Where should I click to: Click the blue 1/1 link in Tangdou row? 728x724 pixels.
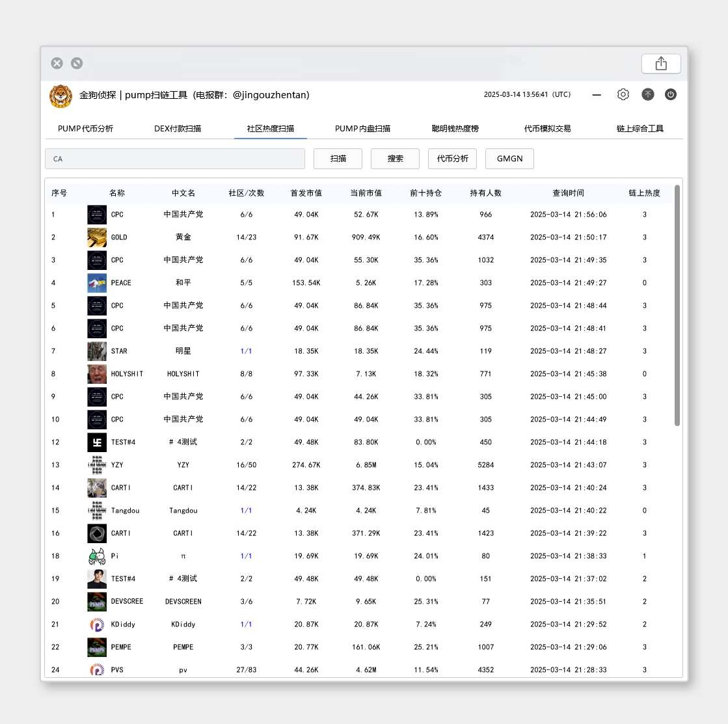pyautogui.click(x=246, y=511)
